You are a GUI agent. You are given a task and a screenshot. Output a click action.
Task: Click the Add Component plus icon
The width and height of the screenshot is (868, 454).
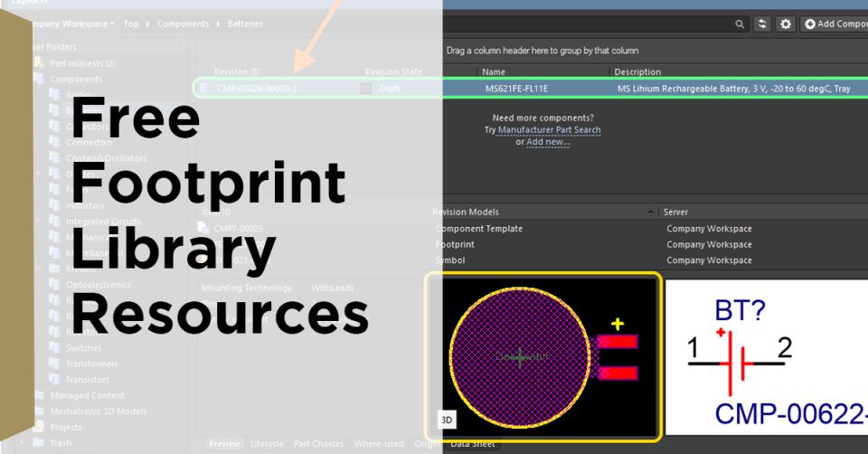(x=810, y=24)
